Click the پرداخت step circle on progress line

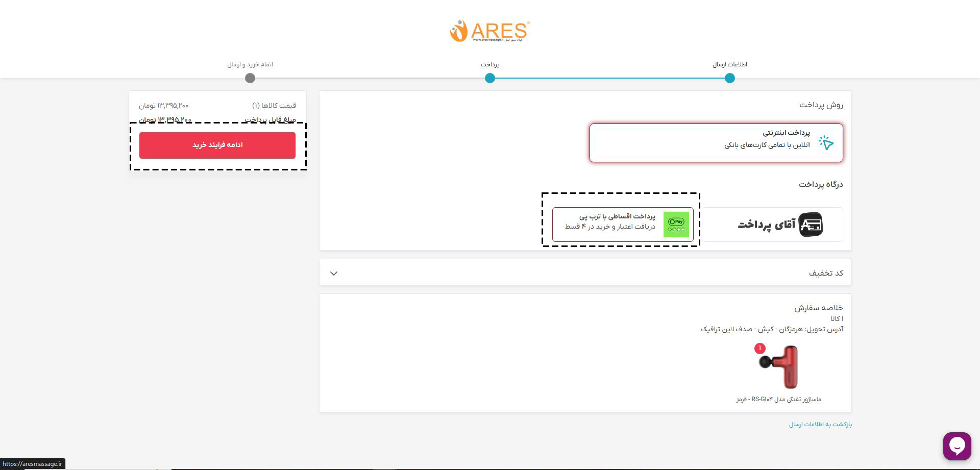click(490, 78)
